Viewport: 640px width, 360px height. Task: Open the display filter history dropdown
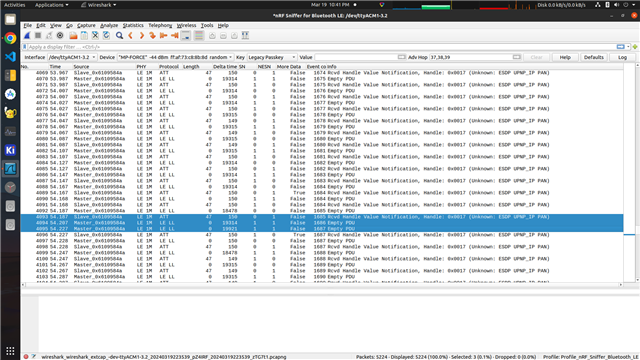point(628,47)
